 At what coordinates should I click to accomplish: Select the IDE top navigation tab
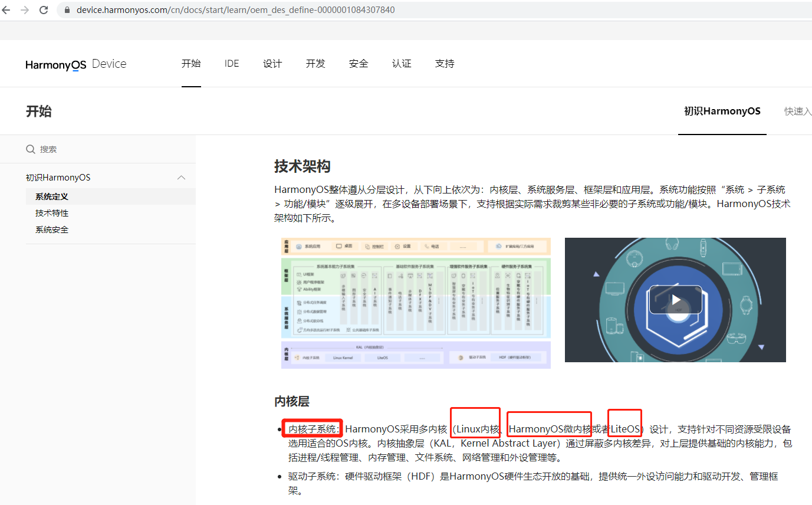click(232, 64)
